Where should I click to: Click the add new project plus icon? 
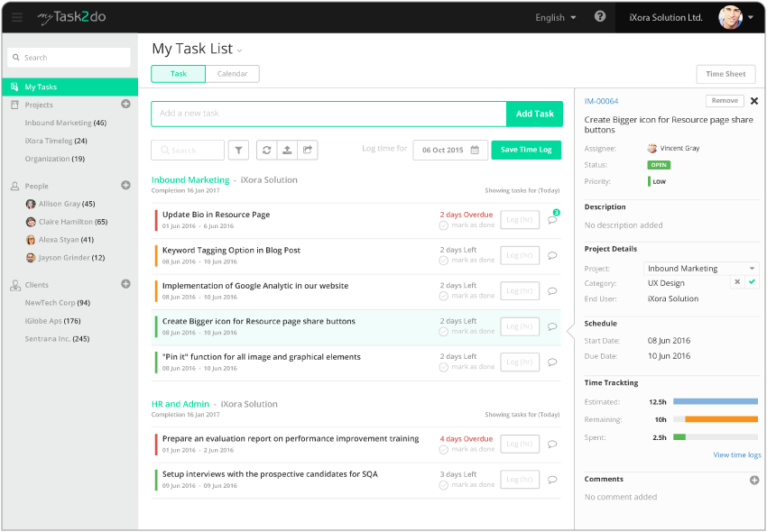click(x=125, y=105)
